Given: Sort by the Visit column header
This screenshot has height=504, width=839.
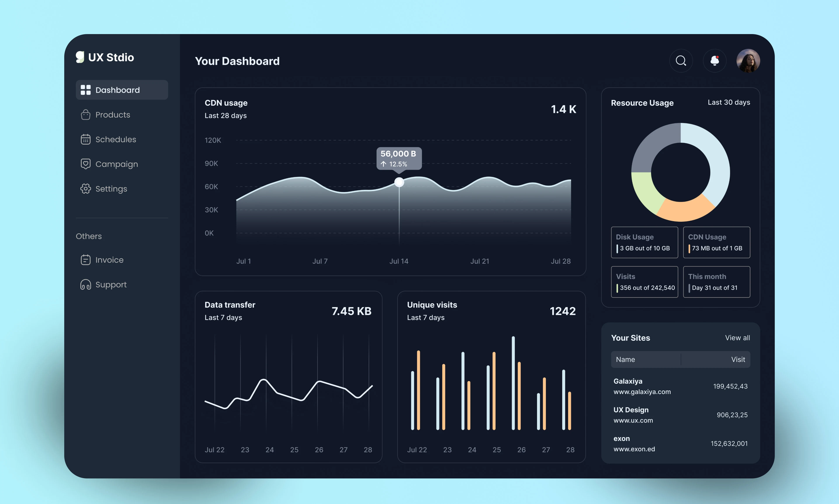Looking at the screenshot, I should (x=738, y=359).
